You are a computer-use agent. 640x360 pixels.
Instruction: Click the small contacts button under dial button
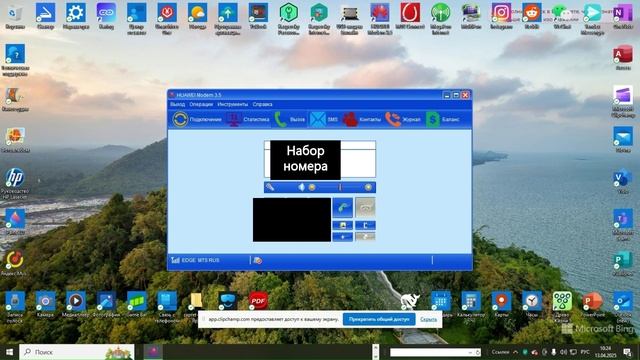click(343, 225)
